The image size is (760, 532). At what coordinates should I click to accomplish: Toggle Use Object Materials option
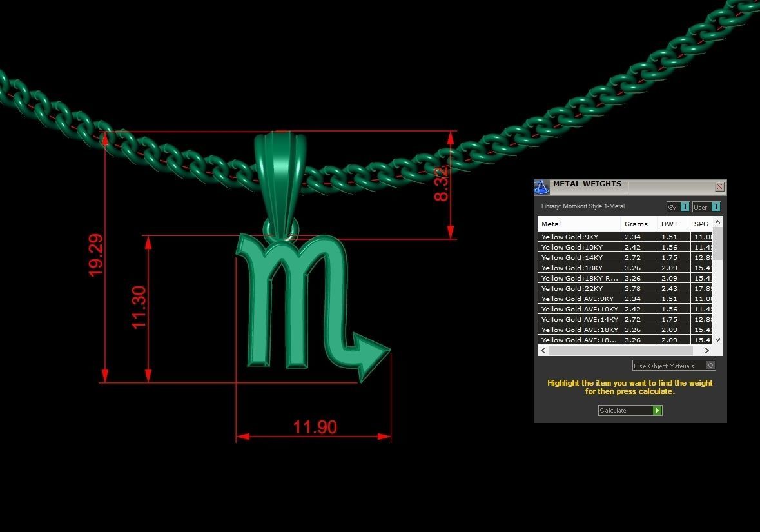(x=674, y=366)
